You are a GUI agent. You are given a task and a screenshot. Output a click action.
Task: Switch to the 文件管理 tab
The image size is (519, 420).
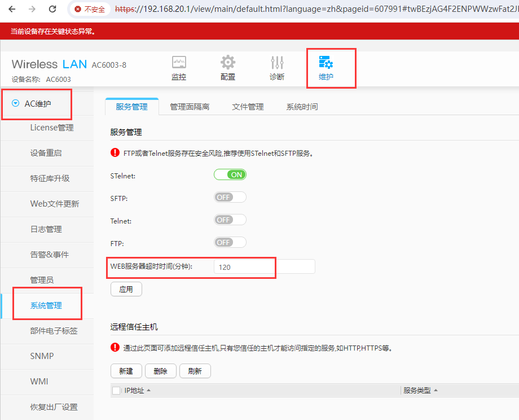(x=248, y=107)
